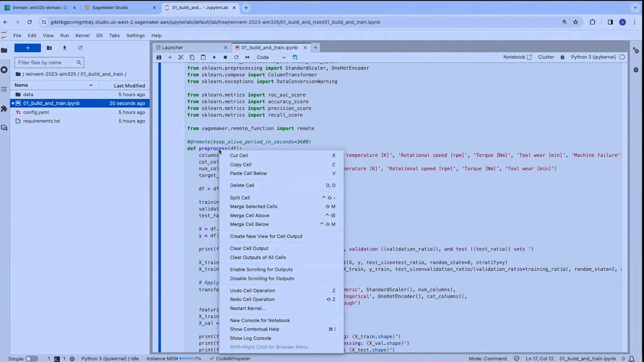Select Show Log Console in context menu
This screenshot has width=644, height=362.
pyautogui.click(x=282, y=338)
